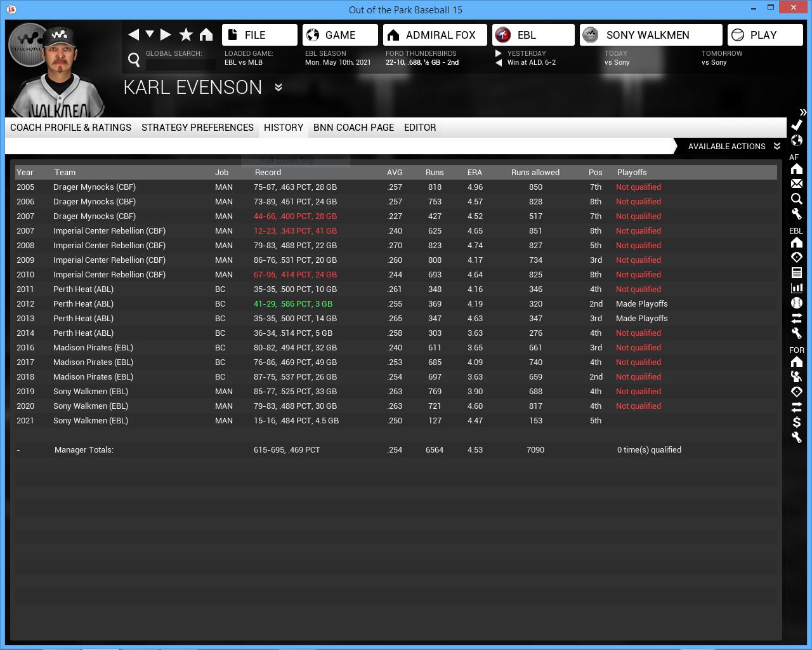Navigate back with the left arrow icon
Screen dimensions: 812x650
[x=133, y=35]
